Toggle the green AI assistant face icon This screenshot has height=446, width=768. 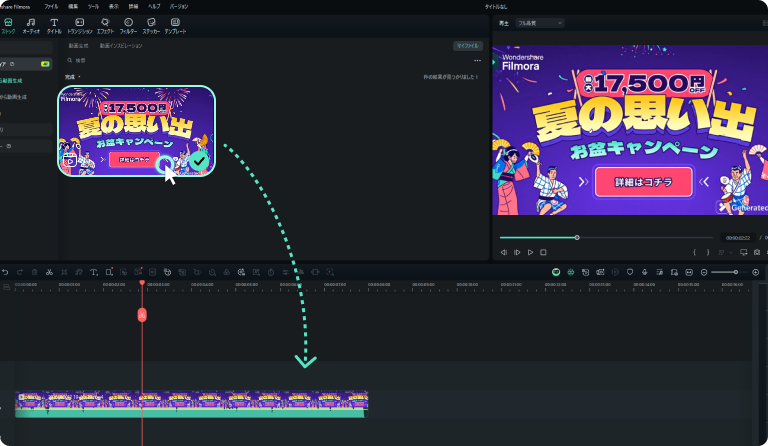556,272
